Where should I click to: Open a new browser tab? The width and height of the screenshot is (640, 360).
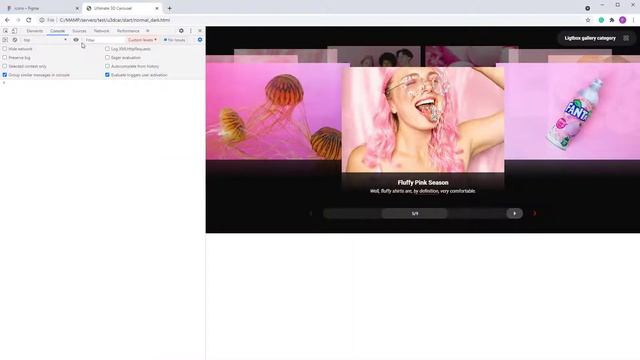169,8
